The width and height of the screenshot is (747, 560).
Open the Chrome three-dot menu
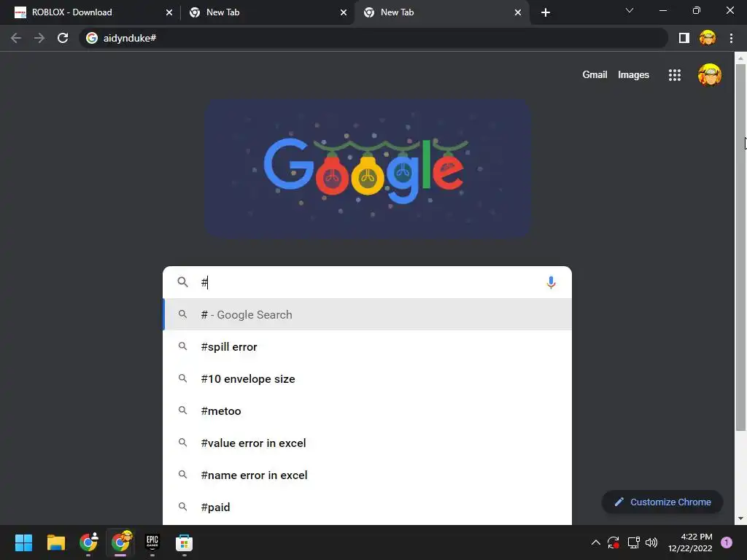731,38
